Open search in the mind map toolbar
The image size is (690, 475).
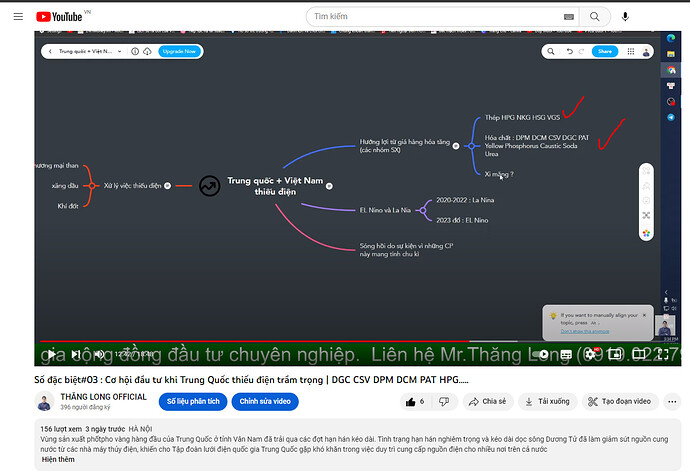pyautogui.click(x=551, y=52)
